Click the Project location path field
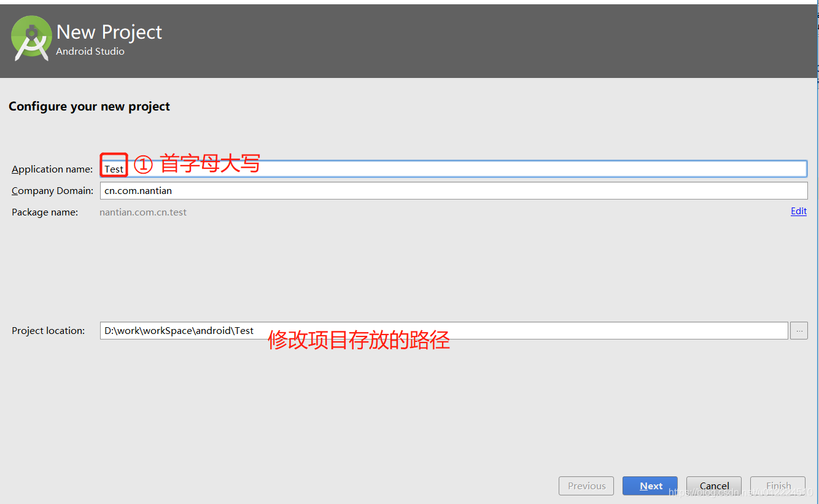Image resolution: width=819 pixels, height=504 pixels. 444,330
